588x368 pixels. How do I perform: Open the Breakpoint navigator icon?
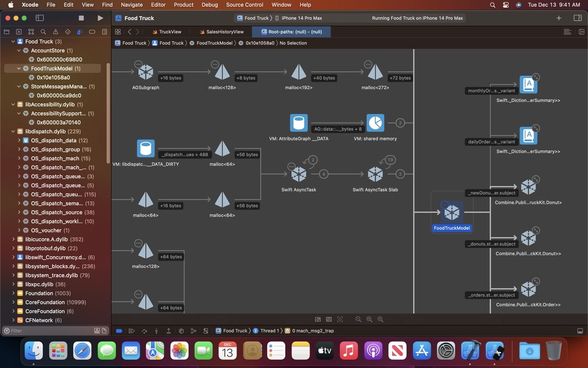(x=92, y=31)
